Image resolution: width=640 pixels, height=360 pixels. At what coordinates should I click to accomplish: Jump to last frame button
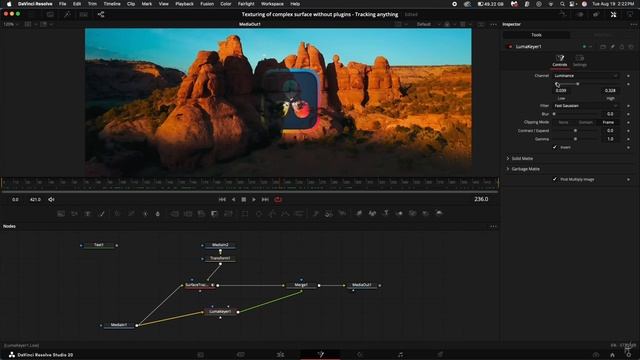pyautogui.click(x=265, y=200)
